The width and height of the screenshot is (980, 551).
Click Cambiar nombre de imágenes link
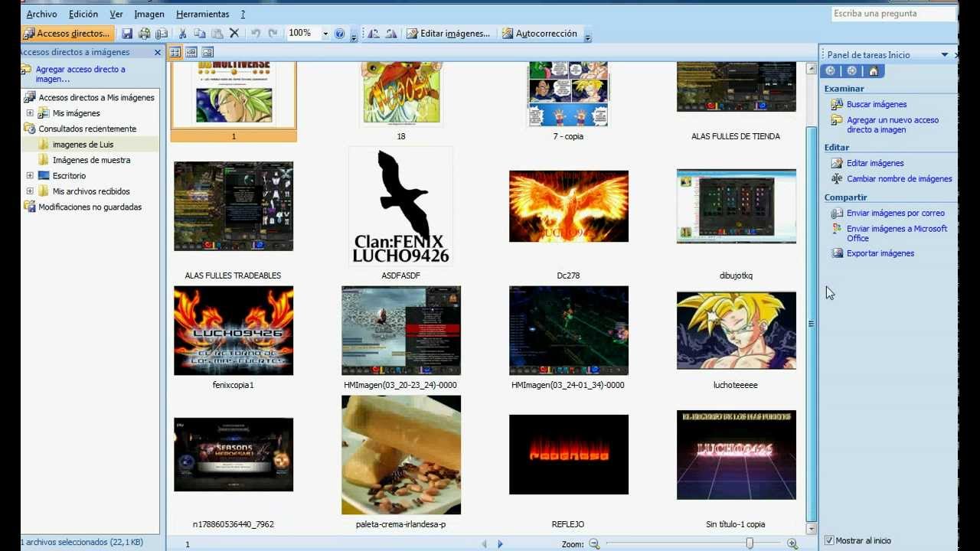pyautogui.click(x=900, y=179)
